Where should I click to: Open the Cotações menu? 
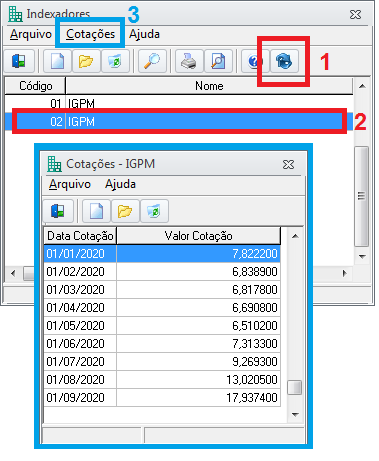[90, 34]
